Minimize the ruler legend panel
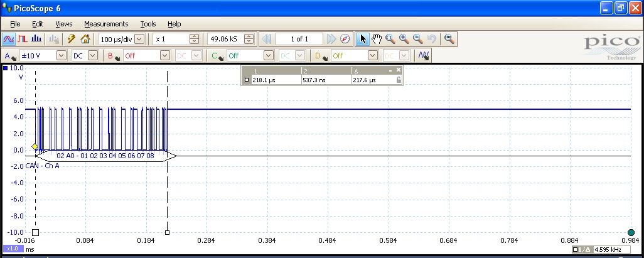 tap(390, 70)
